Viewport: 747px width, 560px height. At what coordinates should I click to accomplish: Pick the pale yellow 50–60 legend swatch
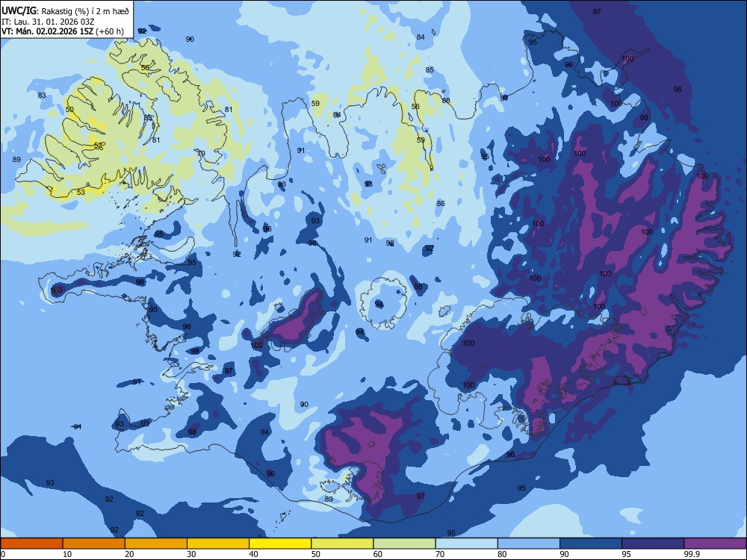(342, 544)
